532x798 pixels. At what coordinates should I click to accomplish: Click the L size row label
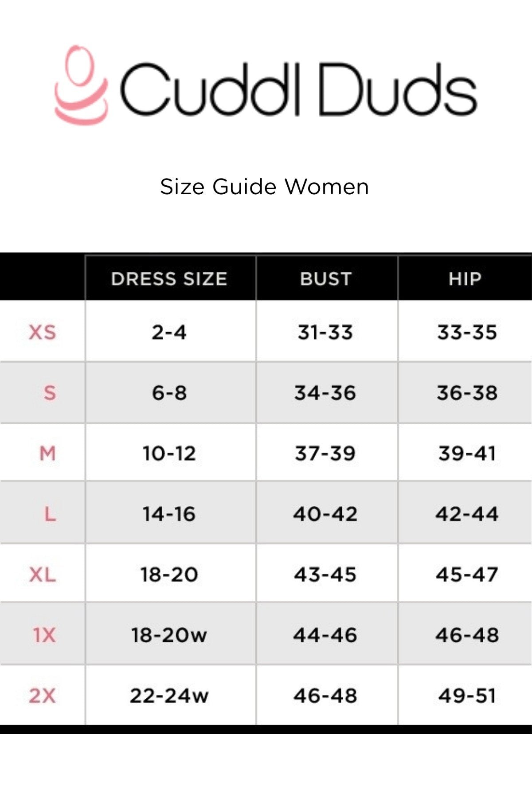coord(50,514)
